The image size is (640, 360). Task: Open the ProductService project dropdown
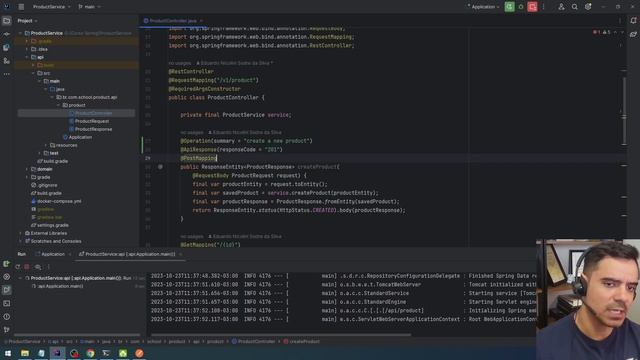click(x=51, y=7)
